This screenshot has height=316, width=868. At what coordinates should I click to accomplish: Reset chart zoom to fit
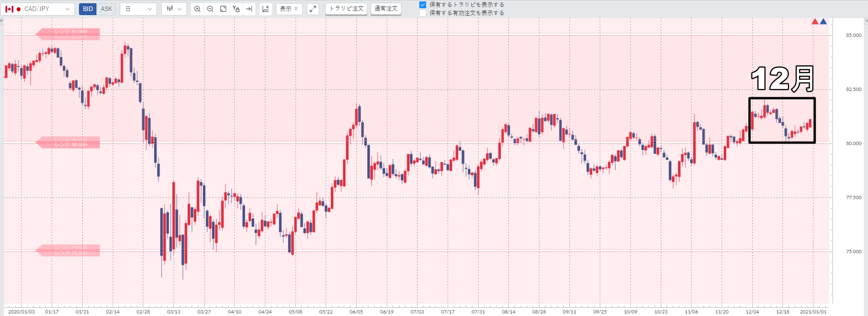coord(223,9)
